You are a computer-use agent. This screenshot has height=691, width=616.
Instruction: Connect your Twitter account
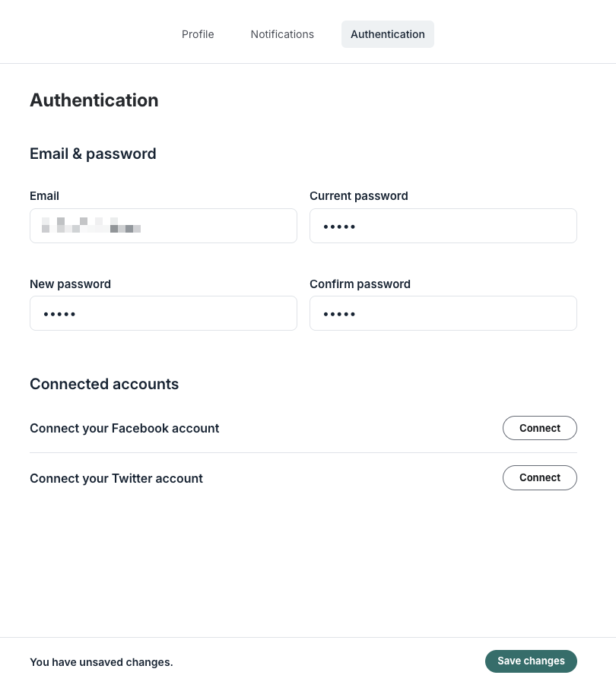539,477
